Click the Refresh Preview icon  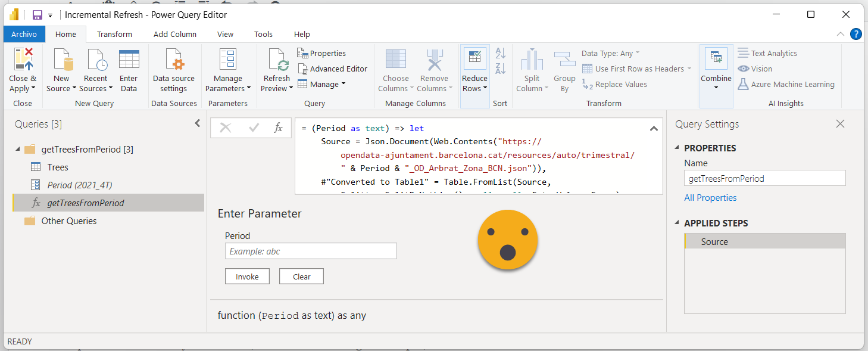pyautogui.click(x=277, y=60)
